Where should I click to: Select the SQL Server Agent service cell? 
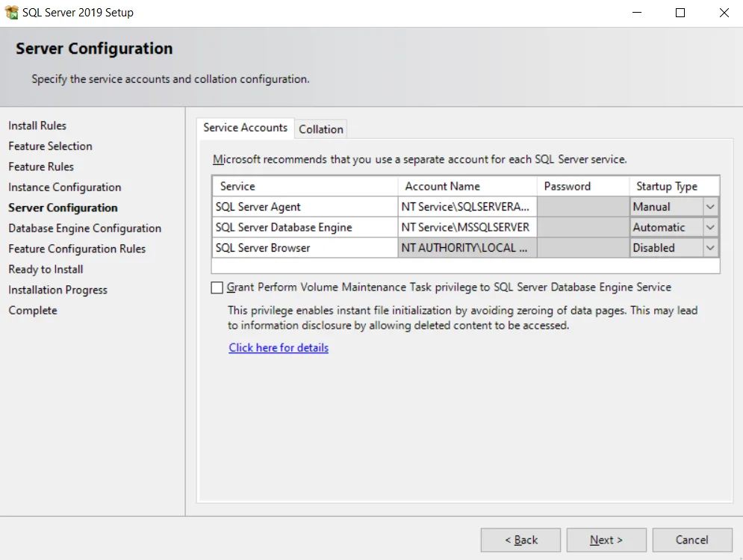tap(305, 207)
